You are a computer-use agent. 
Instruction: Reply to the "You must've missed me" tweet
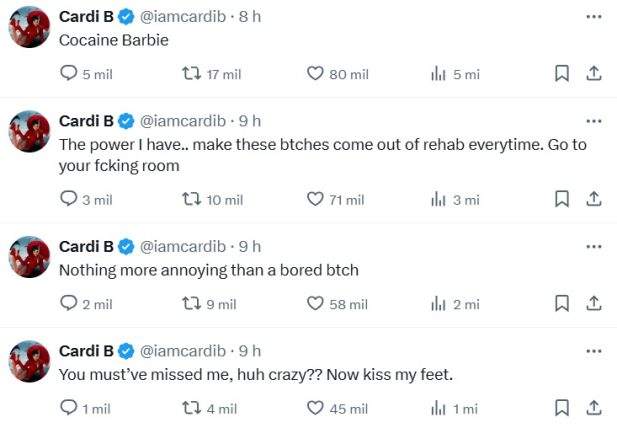(69, 408)
